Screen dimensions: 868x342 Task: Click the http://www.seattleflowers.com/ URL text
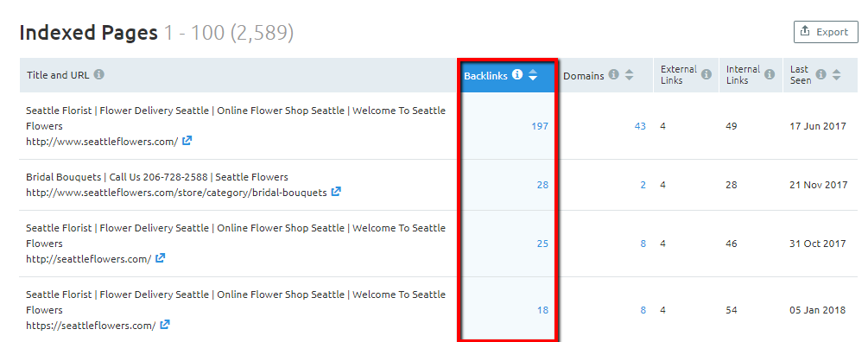click(x=102, y=142)
